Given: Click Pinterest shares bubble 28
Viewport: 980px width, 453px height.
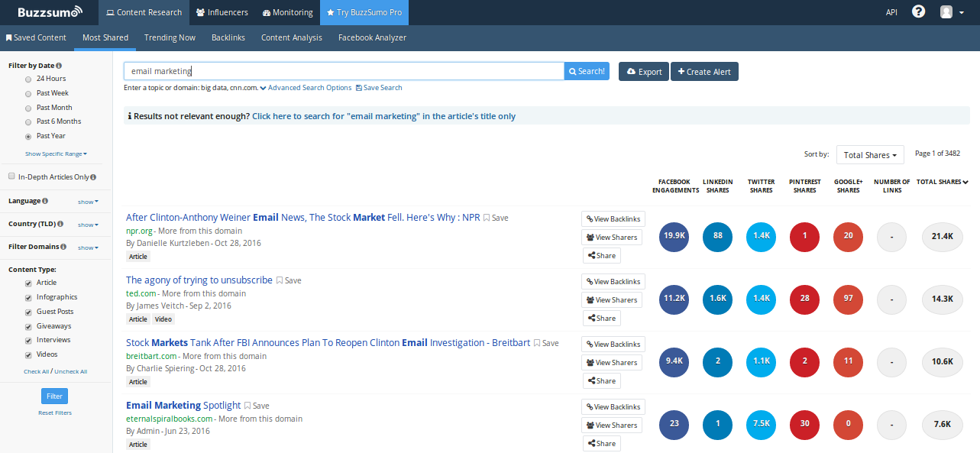Looking at the screenshot, I should 804,299.
